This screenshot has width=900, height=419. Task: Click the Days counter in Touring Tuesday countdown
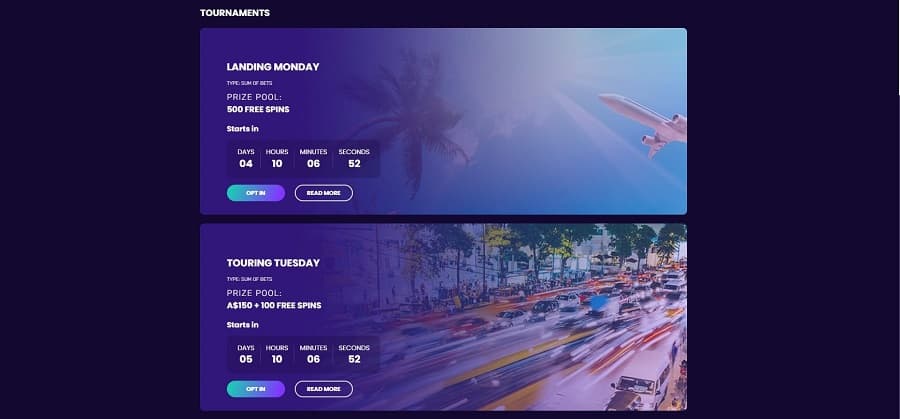point(246,354)
